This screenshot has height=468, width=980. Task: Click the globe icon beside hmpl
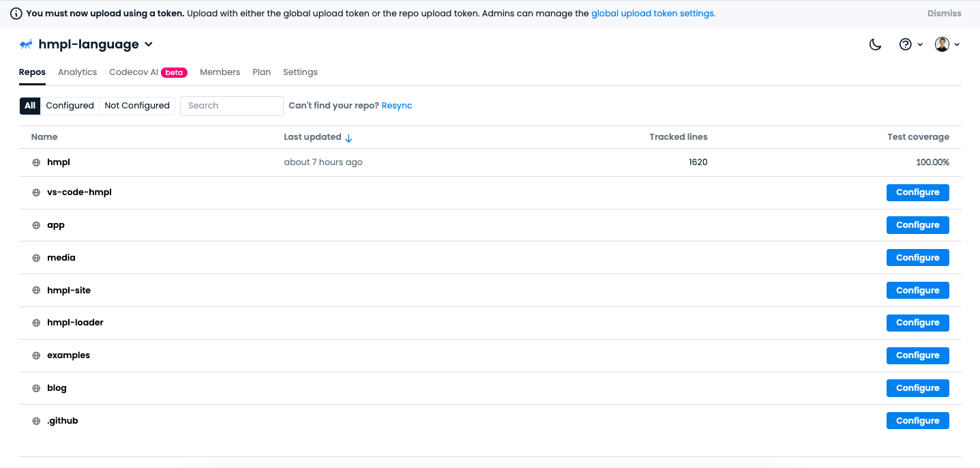(36, 163)
